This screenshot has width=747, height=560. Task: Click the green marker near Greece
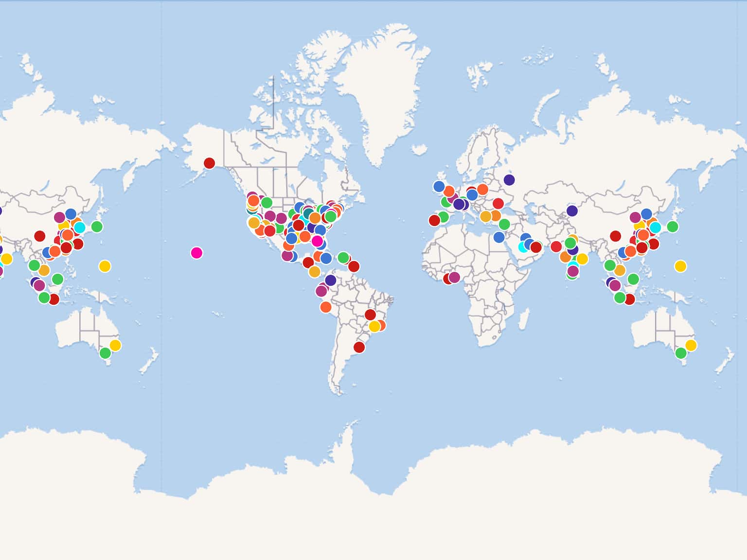504,224
